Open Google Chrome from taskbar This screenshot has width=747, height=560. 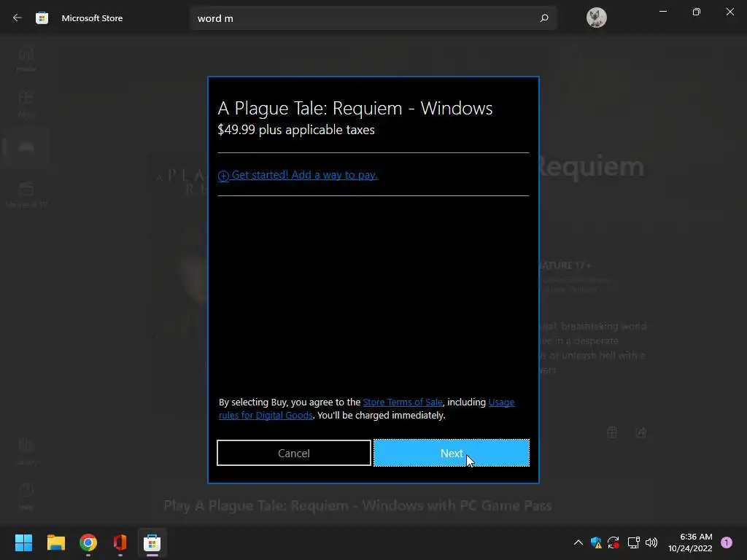click(88, 542)
